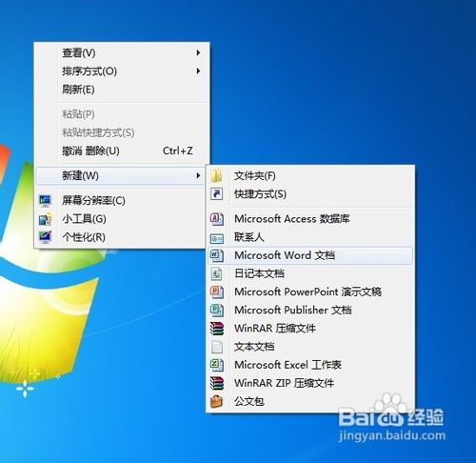Image resolution: width=476 pixels, height=463 pixels.
Task: Select WinRAR 压缩文件 entry
Action: (x=310, y=329)
